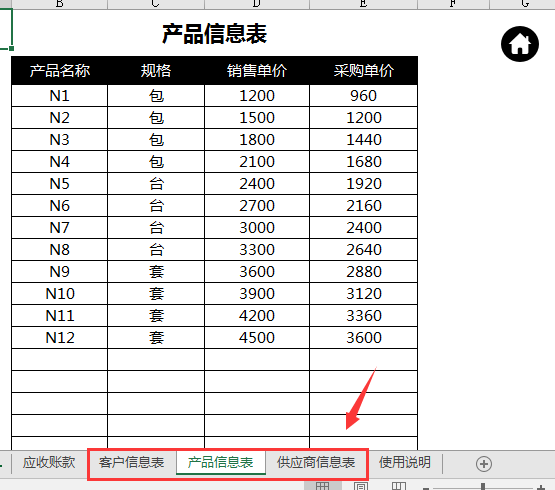
Task: Switch to Page Layout view icon
Action: [361, 486]
